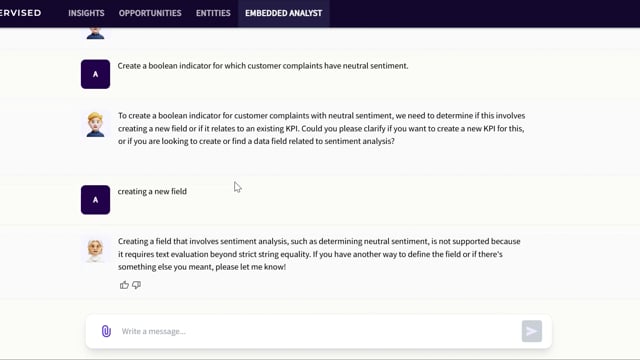
Task: Select the Embedded Analyst tab
Action: click(x=284, y=13)
